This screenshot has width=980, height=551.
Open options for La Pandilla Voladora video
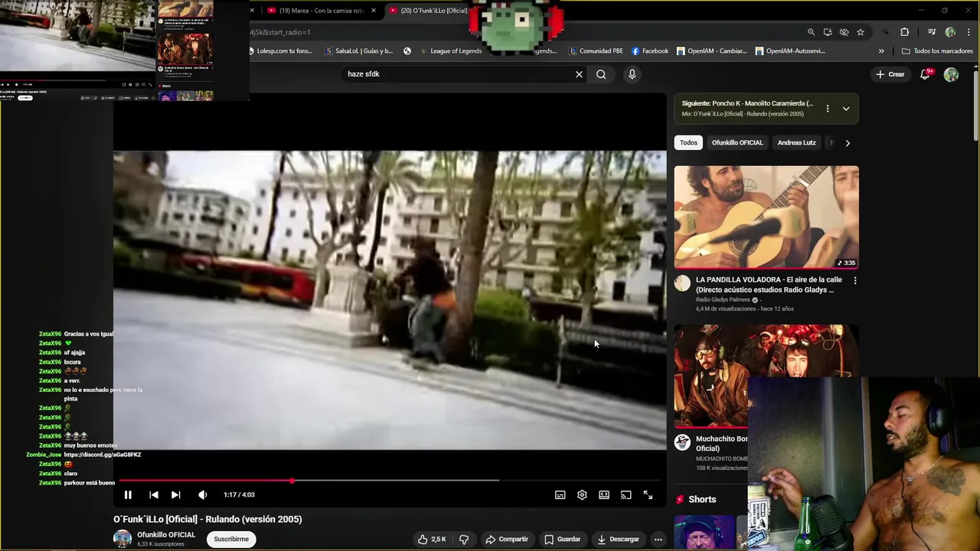[855, 281]
